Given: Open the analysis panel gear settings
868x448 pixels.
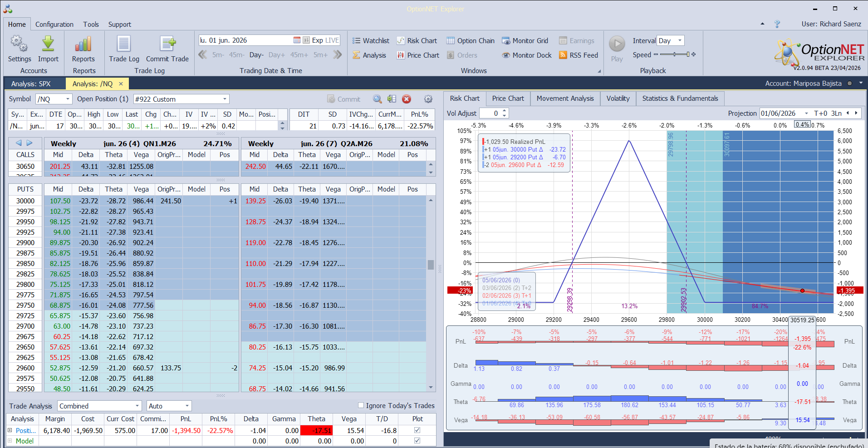Looking at the screenshot, I should 428,99.
